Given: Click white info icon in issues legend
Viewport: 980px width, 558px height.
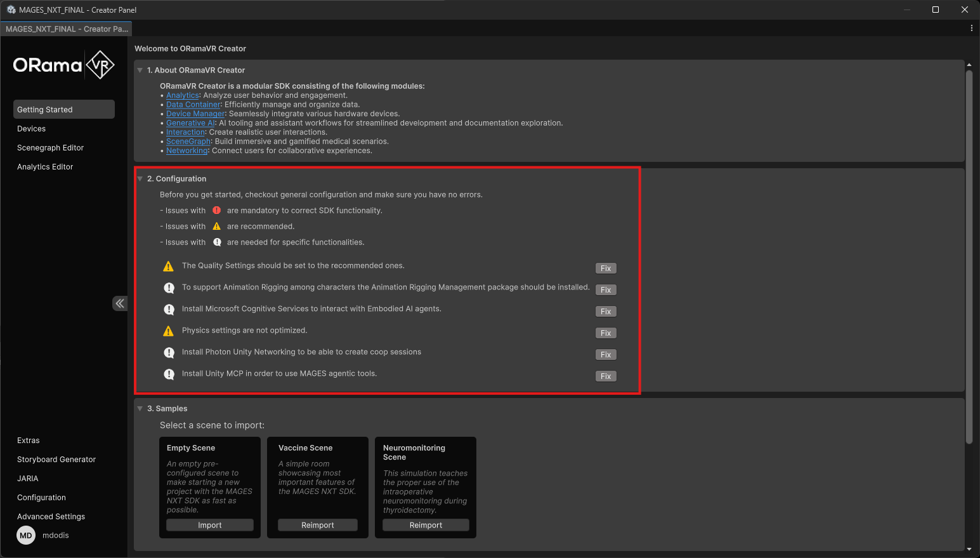Looking at the screenshot, I should pos(217,242).
